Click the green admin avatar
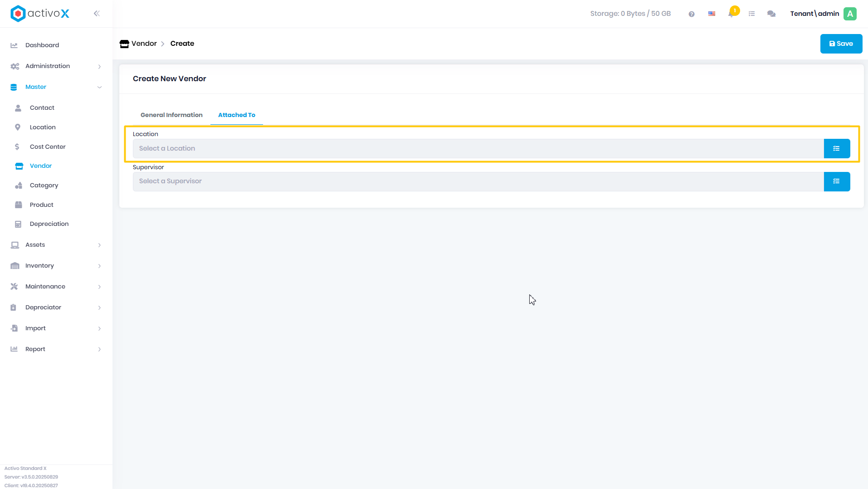The image size is (868, 489). (850, 14)
